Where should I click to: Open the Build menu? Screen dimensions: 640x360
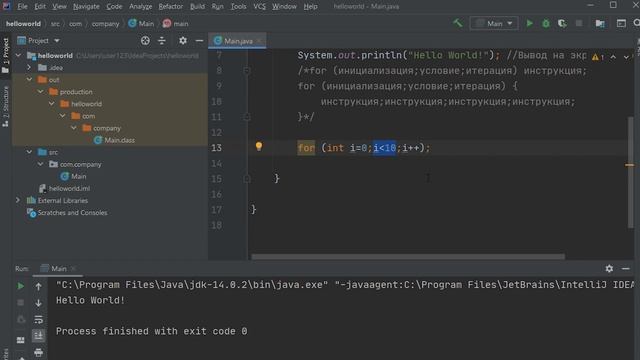click(198, 6)
